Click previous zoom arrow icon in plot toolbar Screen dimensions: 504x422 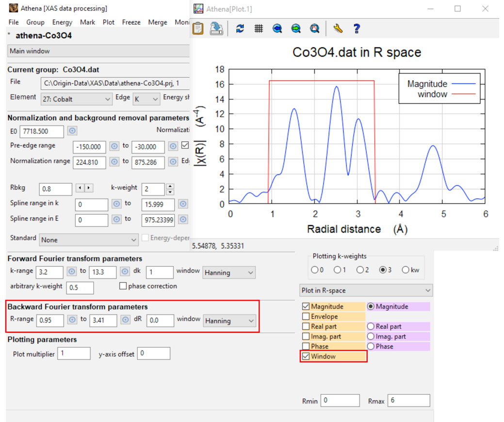coord(277,29)
